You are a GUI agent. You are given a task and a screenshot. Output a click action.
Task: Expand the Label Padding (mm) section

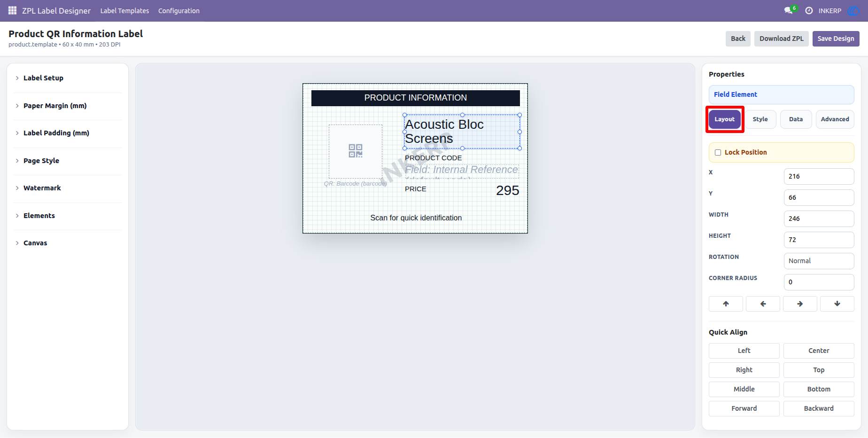tap(68, 133)
